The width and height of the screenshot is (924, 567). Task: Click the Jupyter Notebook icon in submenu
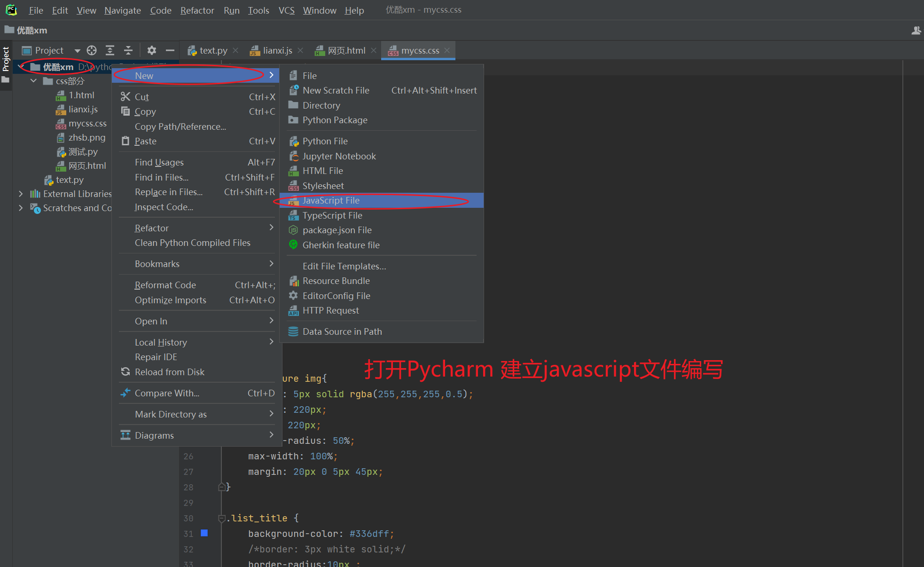pos(293,156)
